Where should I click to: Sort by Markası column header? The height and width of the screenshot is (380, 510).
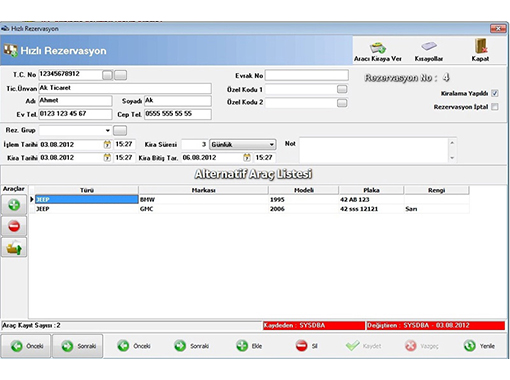pos(204,190)
